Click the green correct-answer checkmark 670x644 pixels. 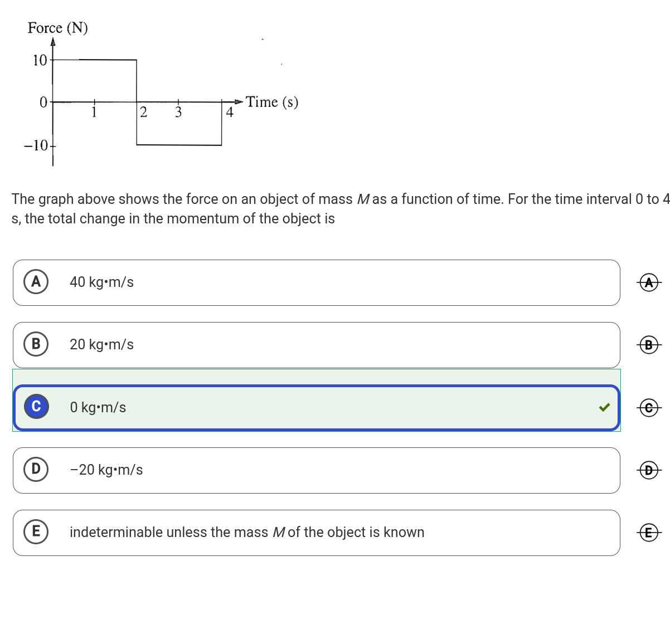[604, 407]
